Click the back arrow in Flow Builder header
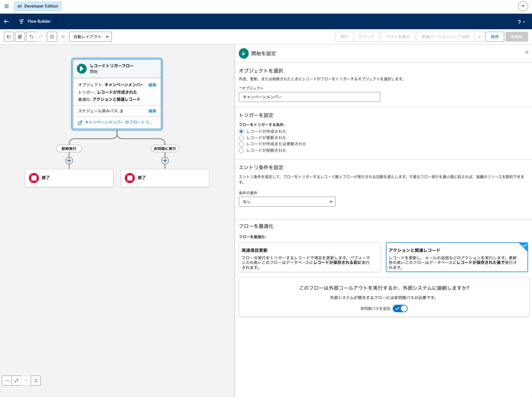This screenshot has width=532, height=397. [x=6, y=21]
